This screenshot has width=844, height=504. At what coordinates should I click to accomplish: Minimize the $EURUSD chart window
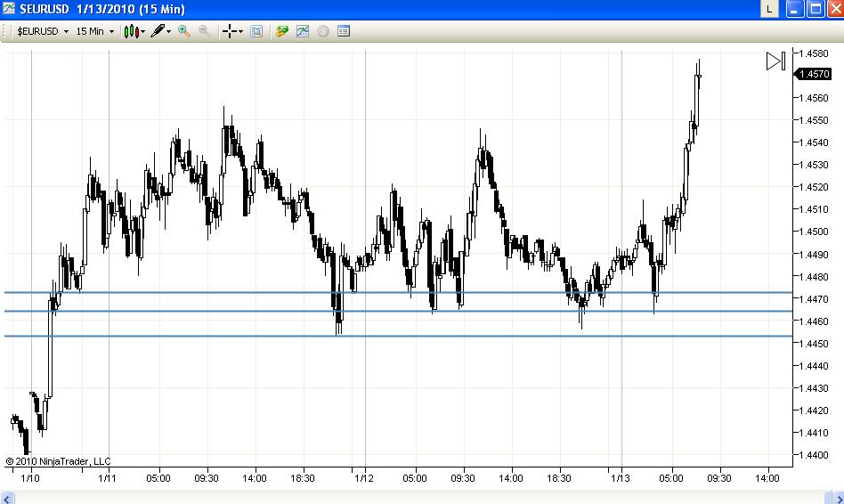coord(795,9)
